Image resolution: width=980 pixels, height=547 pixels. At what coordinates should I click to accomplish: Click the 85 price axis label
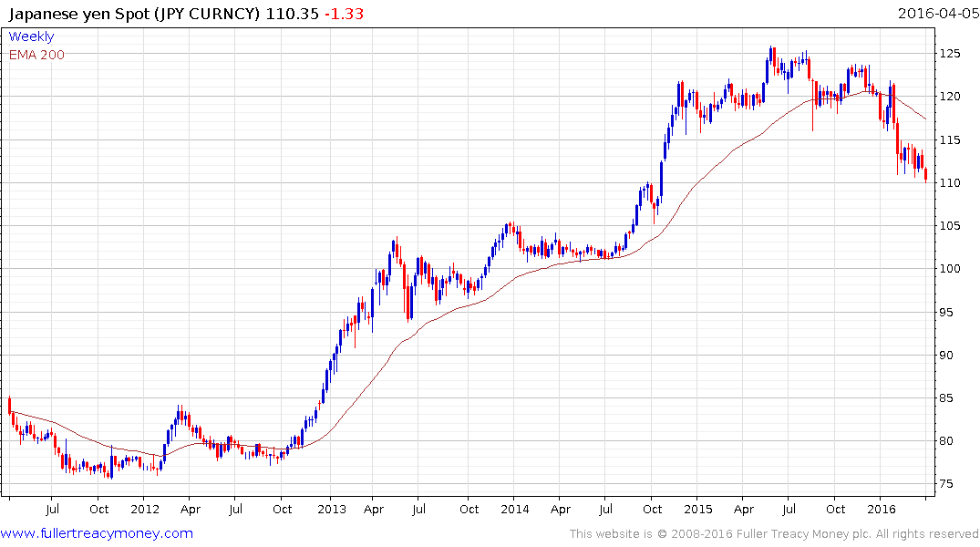947,397
